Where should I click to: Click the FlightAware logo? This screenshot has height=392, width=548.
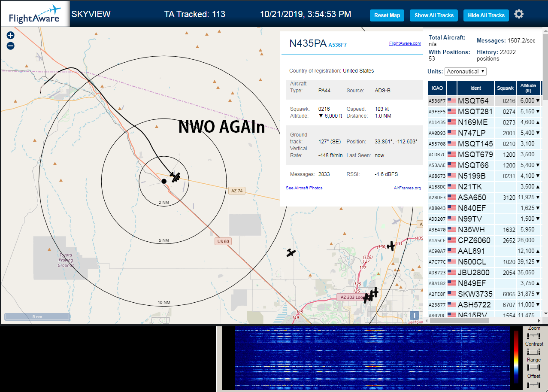[x=35, y=15]
